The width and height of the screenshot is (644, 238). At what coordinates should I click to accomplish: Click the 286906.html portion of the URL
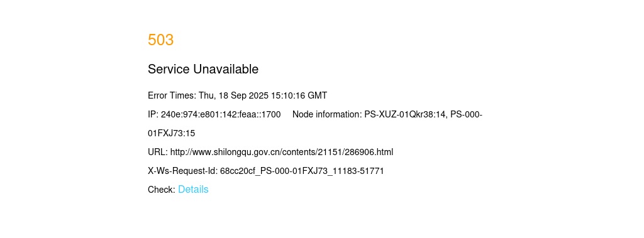[369, 152]
